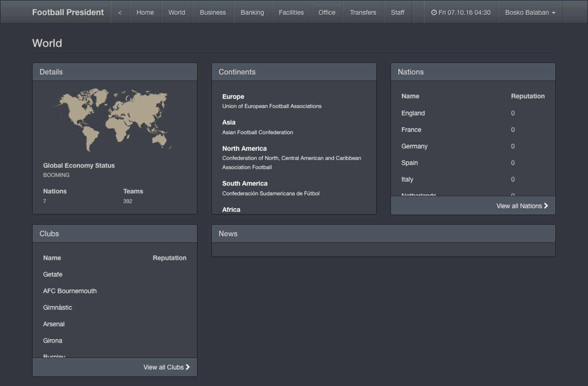Screen dimensions: 588x386
Task: Open the Bosko Balaban user dropdown
Action: [x=530, y=13]
